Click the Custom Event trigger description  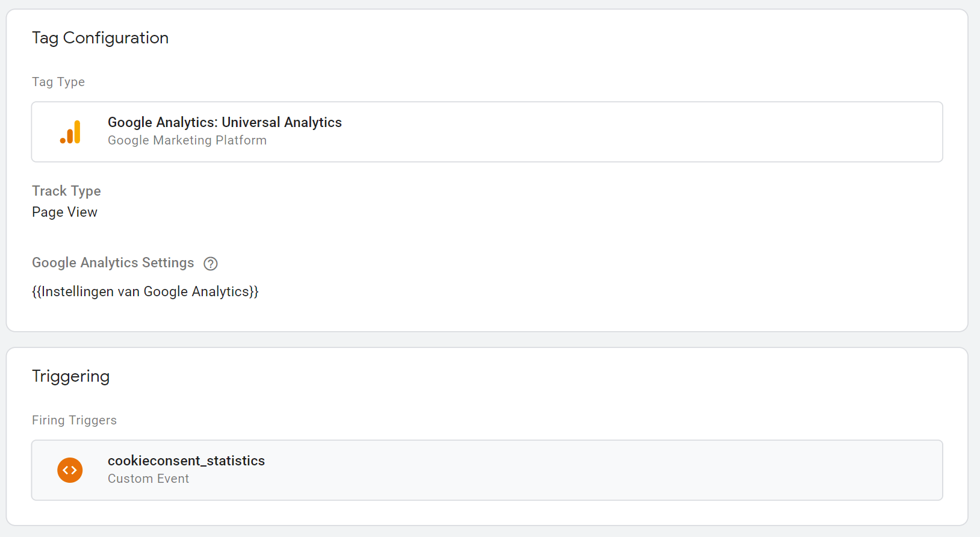pos(148,479)
